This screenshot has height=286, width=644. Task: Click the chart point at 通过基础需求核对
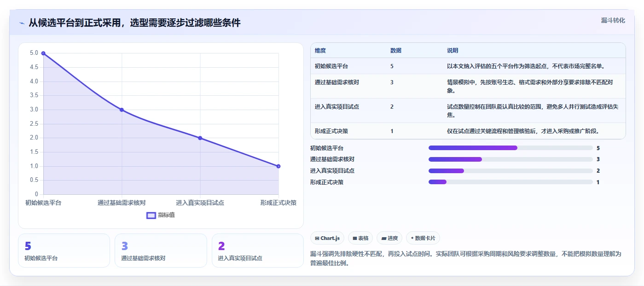pos(122,110)
